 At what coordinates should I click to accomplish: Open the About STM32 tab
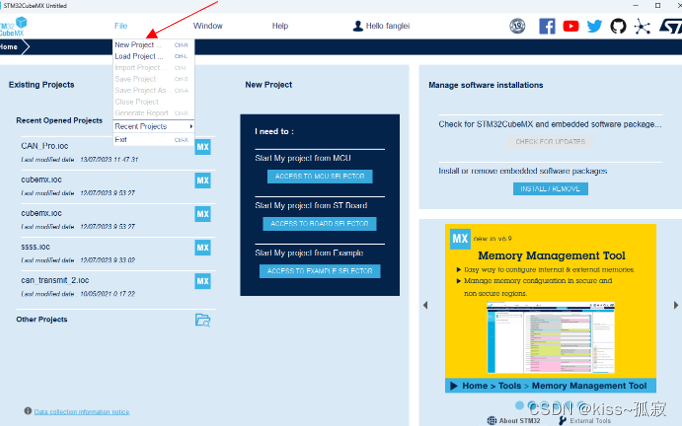pos(514,420)
